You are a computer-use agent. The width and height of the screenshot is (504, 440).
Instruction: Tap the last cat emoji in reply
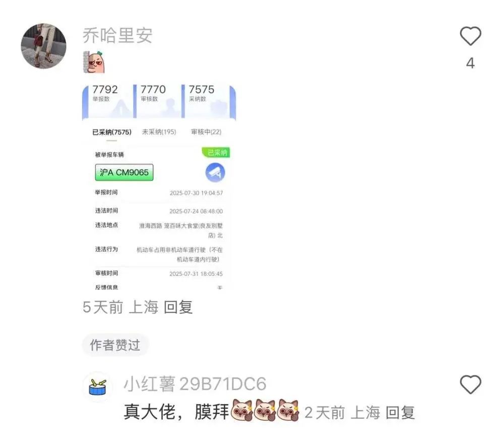[288, 410]
